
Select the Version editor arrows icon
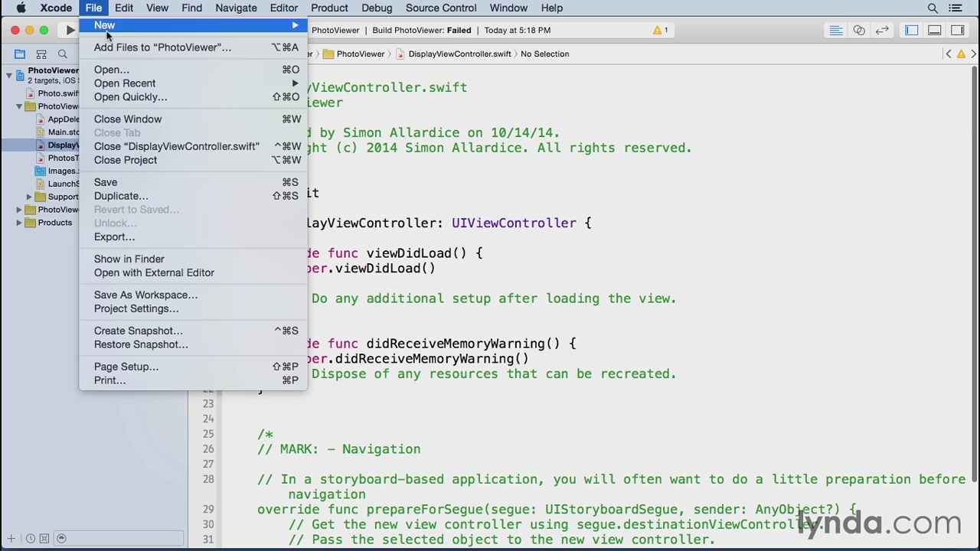[x=882, y=30]
